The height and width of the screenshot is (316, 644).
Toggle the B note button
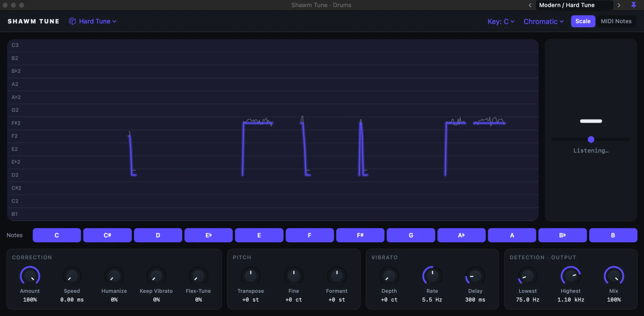point(613,235)
